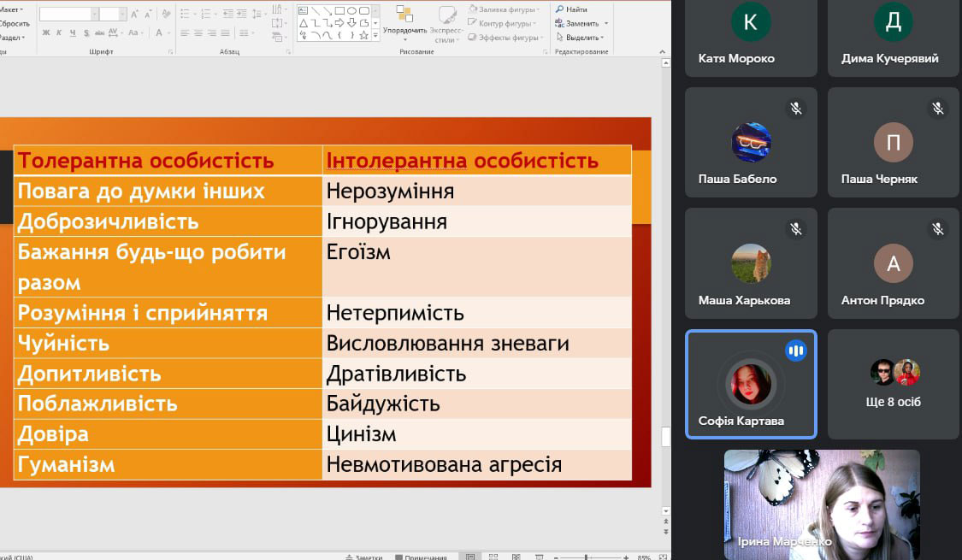This screenshot has width=962, height=560.
Task: Convert to SmartArt graphic icon
Action: point(278,37)
